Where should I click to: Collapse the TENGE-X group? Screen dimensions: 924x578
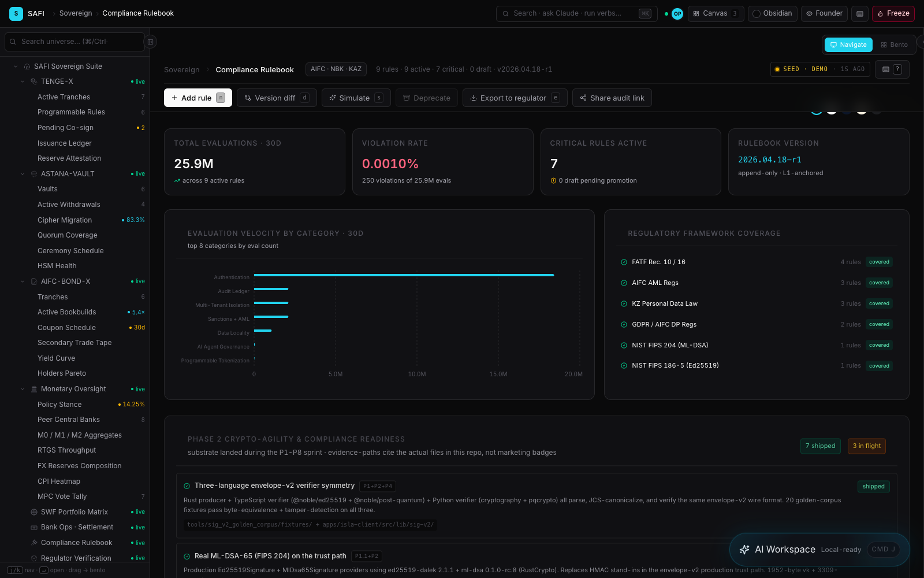[23, 81]
